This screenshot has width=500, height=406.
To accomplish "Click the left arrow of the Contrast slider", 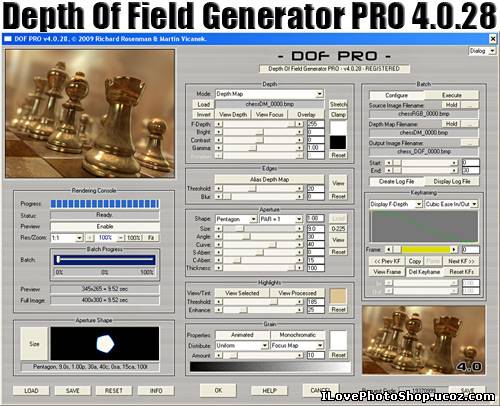I will click(219, 140).
